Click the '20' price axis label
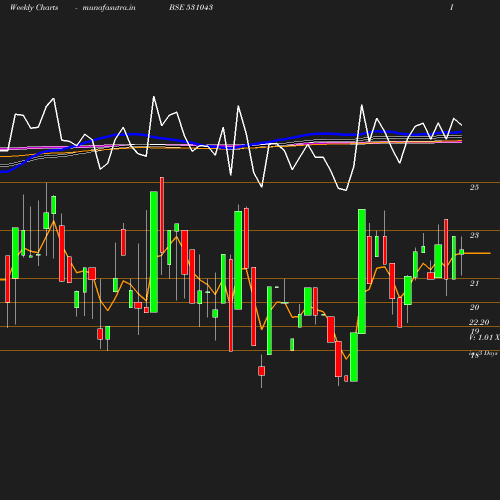 [x=474, y=307]
